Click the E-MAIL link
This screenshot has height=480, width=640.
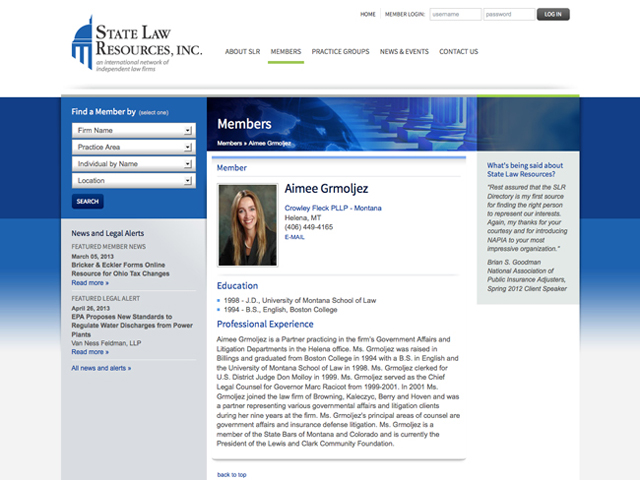point(294,237)
